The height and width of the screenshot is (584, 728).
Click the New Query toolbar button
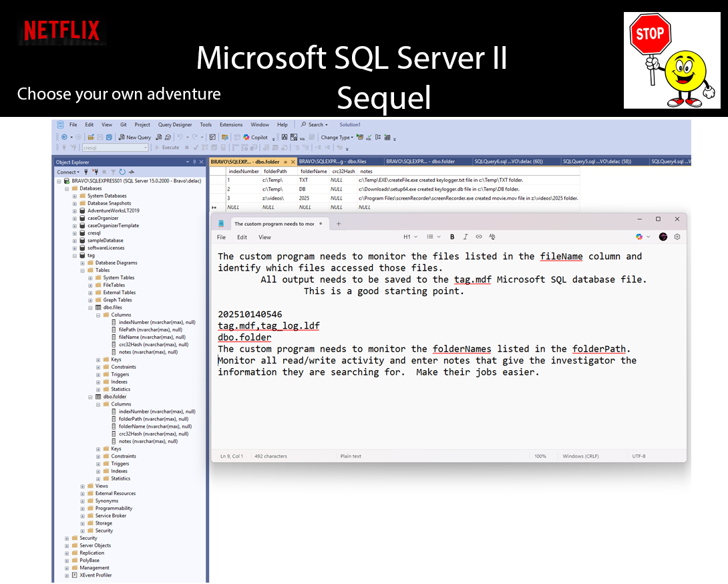(135, 137)
